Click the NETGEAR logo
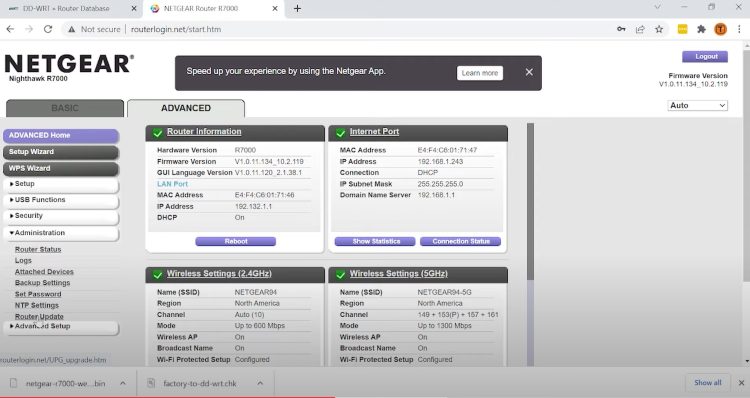This screenshot has width=750, height=398. 69,64
